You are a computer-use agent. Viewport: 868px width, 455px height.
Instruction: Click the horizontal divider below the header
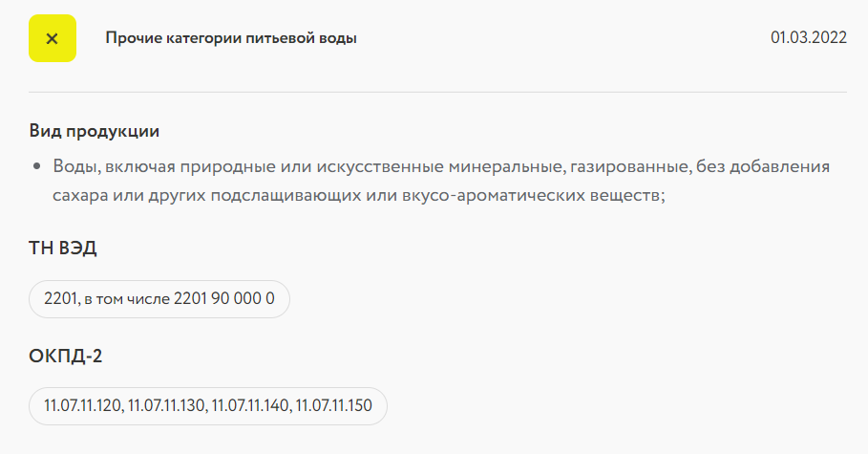click(x=437, y=93)
